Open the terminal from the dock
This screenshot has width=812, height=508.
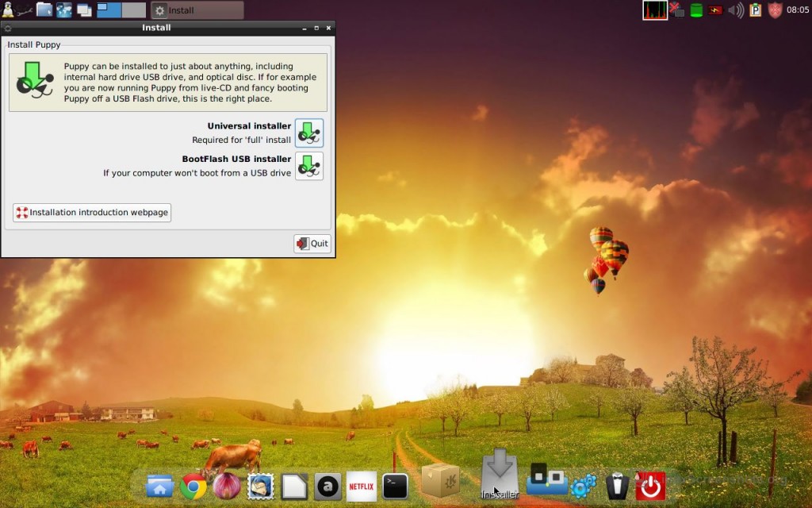(395, 486)
